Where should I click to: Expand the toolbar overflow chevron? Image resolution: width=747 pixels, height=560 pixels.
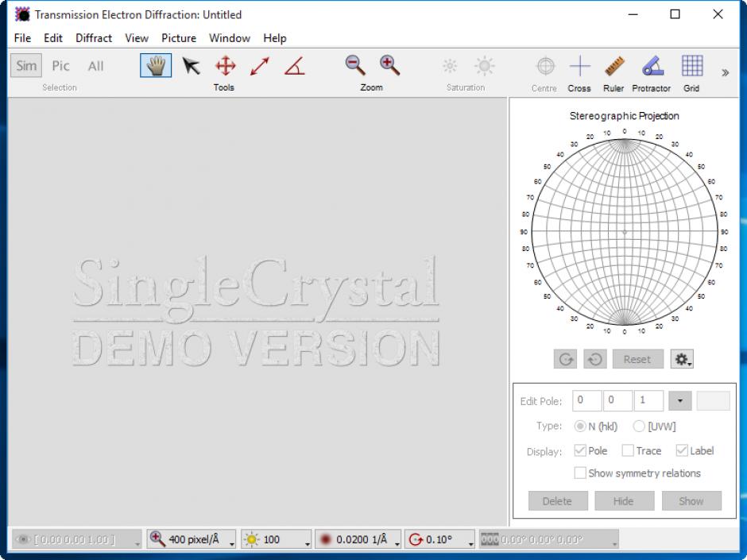[725, 73]
